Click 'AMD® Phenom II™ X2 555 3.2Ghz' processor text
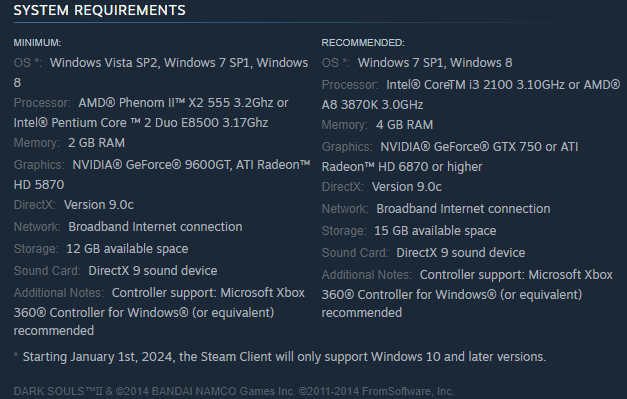 pos(176,103)
